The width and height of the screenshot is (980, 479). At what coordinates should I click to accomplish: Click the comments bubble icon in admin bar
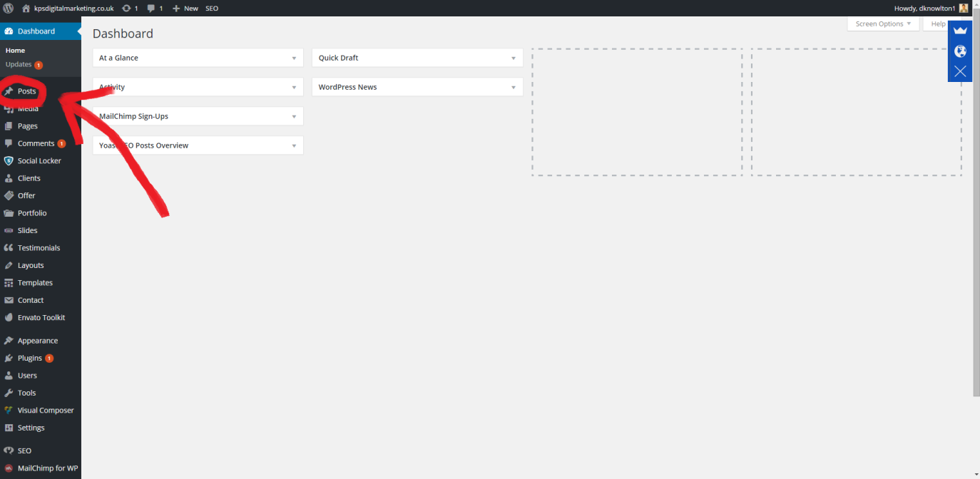[151, 8]
